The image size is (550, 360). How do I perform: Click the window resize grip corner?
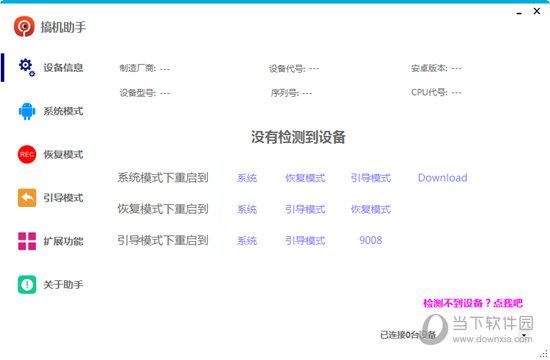(544, 354)
